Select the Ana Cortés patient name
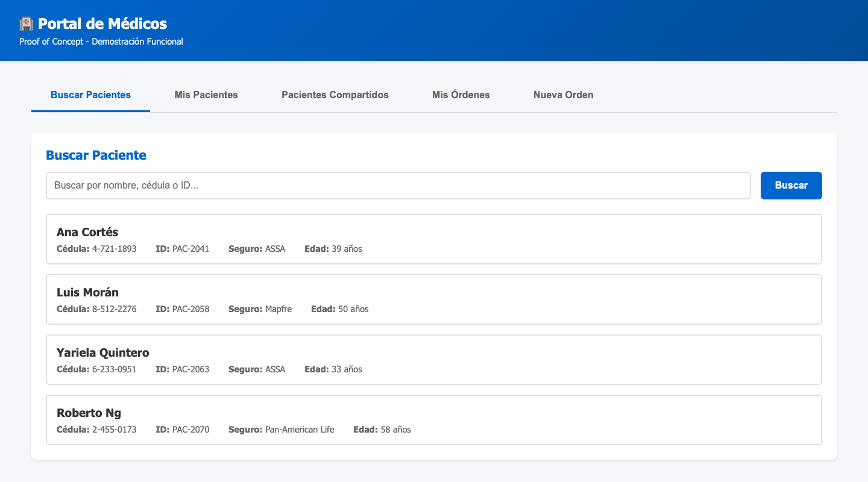Screen dimensions: 868x482 click(x=87, y=232)
